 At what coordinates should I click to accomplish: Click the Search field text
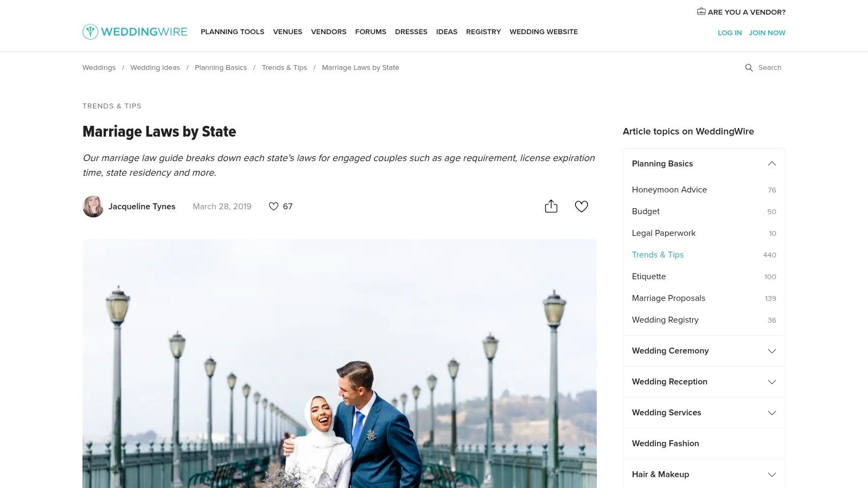770,68
